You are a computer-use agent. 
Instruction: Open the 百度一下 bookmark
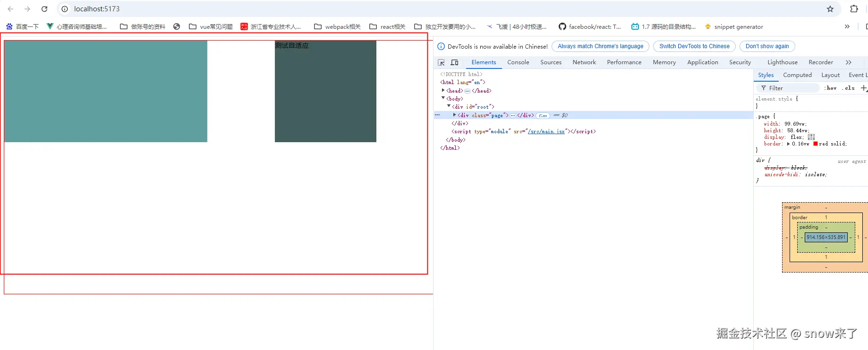click(x=22, y=27)
